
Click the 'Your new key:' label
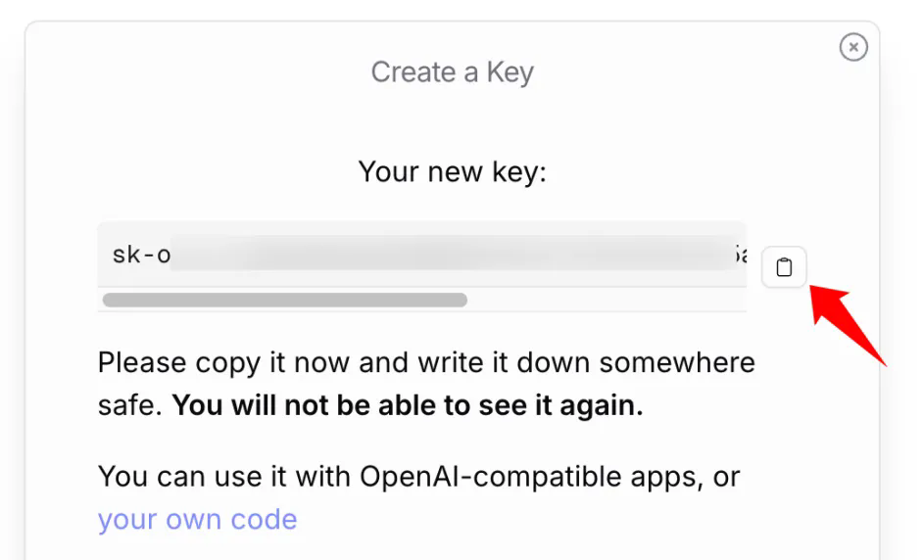[x=452, y=172]
